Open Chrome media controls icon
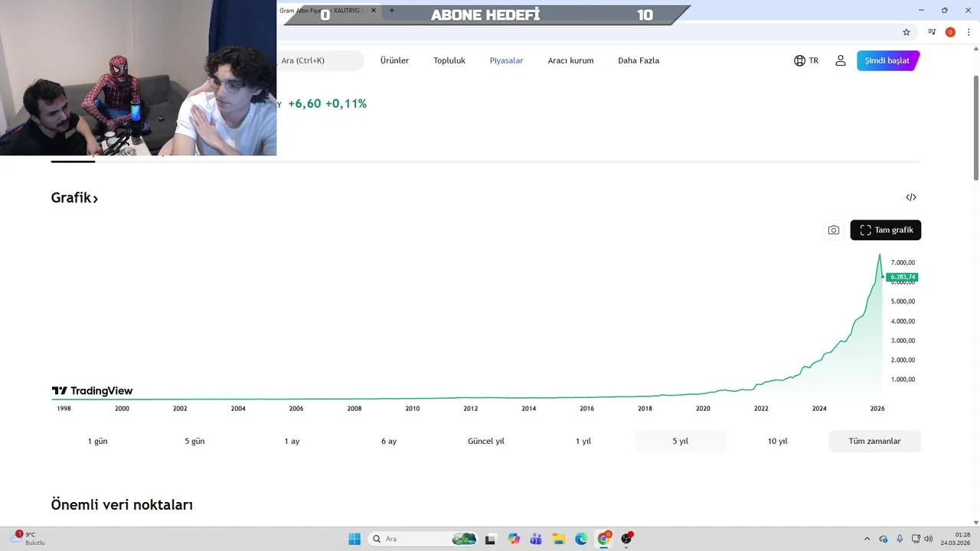The width and height of the screenshot is (980, 551). click(x=932, y=32)
